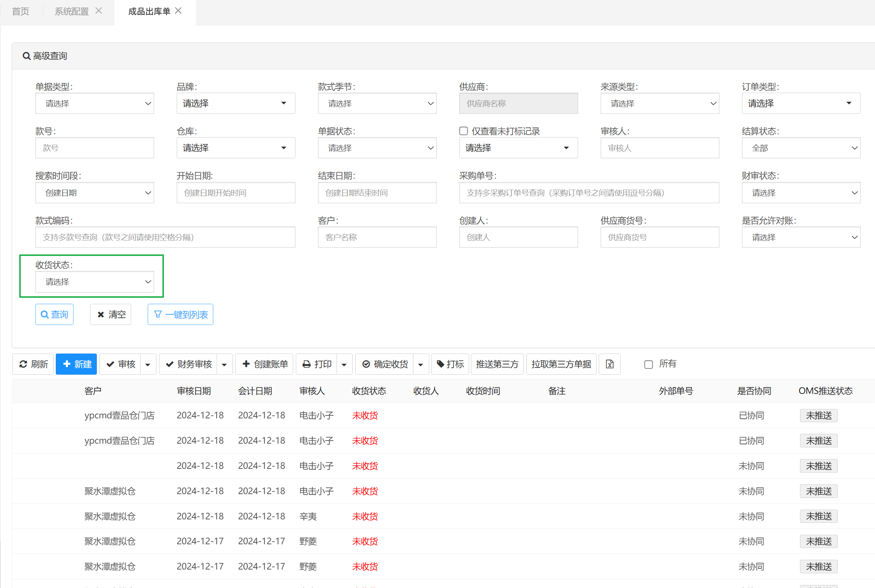Switch to the 系统配置 tab
The height and width of the screenshot is (588, 875).
pos(71,11)
